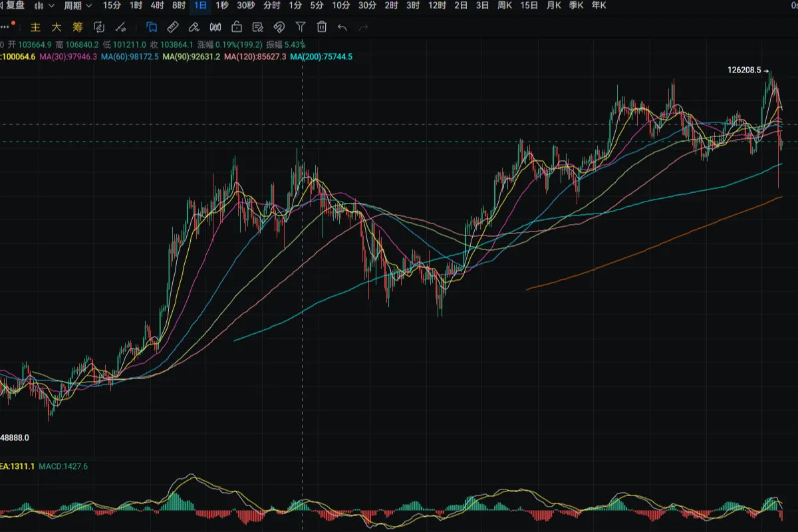This screenshot has width=798, height=532.
Task: Select the ruler measurement tool
Action: coord(172,27)
